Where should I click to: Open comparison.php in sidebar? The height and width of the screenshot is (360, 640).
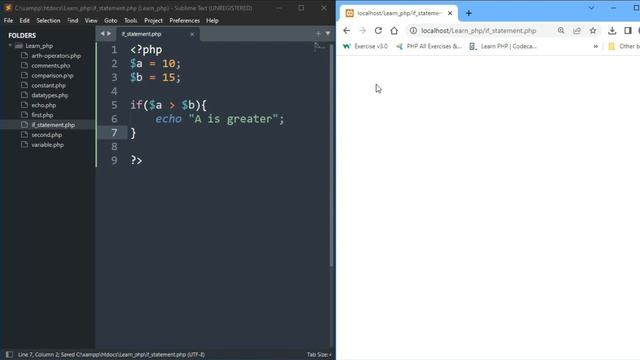click(52, 76)
